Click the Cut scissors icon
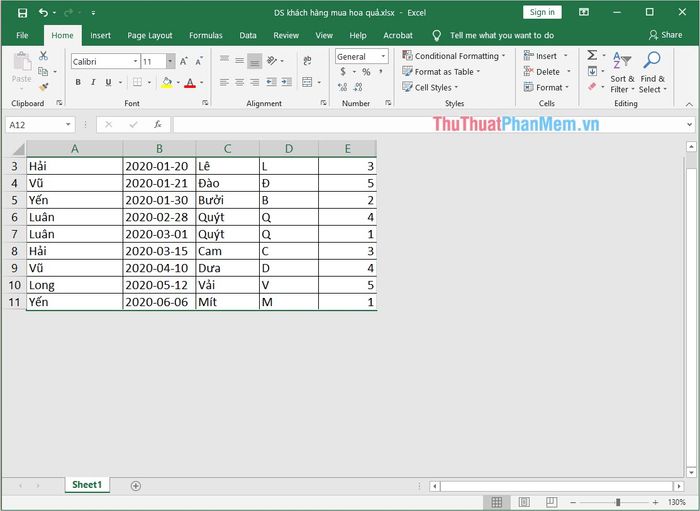This screenshot has height=511, width=700. [x=43, y=56]
